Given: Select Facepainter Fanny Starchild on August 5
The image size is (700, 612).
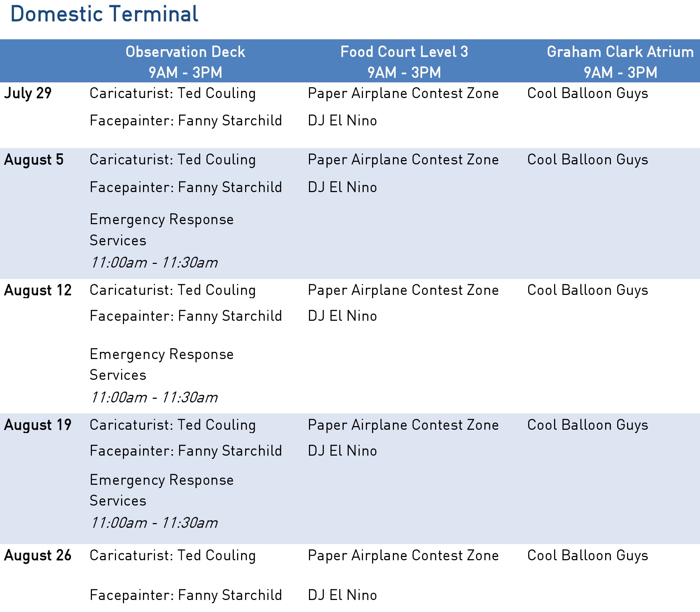Looking at the screenshot, I should tap(186, 187).
